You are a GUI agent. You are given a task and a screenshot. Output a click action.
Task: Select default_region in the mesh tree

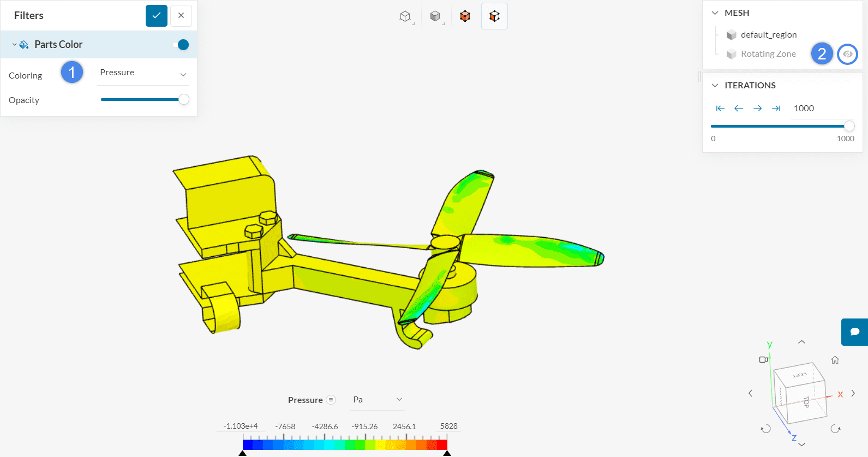tap(768, 35)
